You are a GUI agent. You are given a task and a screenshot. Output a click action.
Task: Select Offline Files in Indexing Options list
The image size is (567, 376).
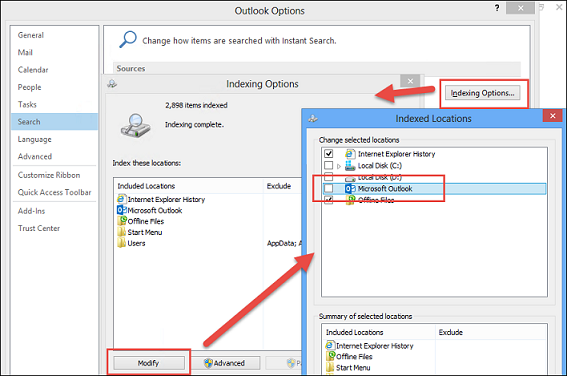click(146, 221)
